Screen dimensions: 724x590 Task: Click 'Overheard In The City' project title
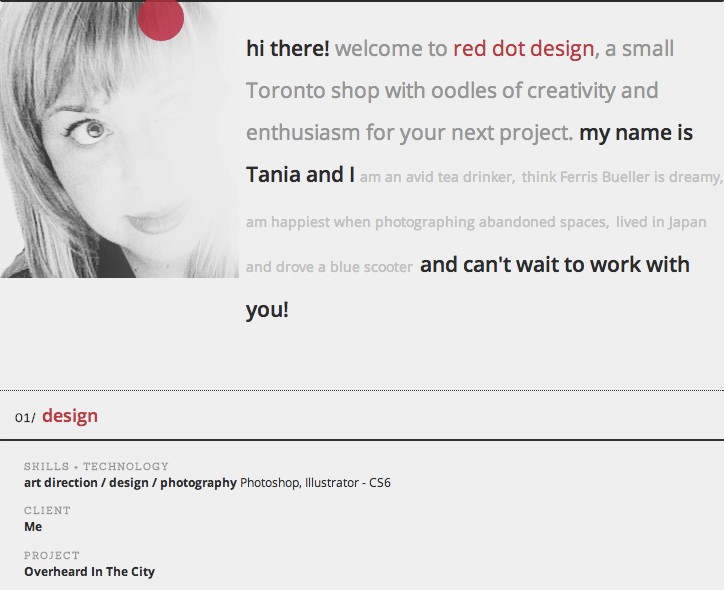tap(89, 572)
